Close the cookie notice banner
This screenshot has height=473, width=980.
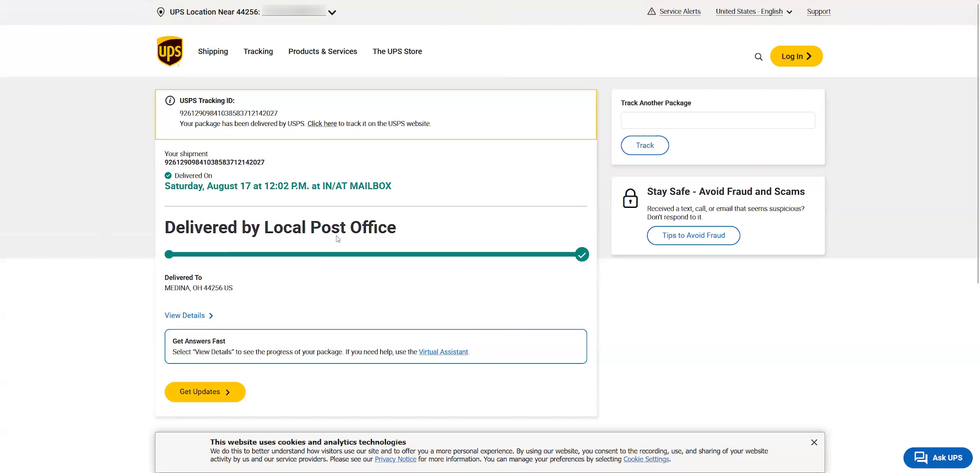(x=814, y=442)
